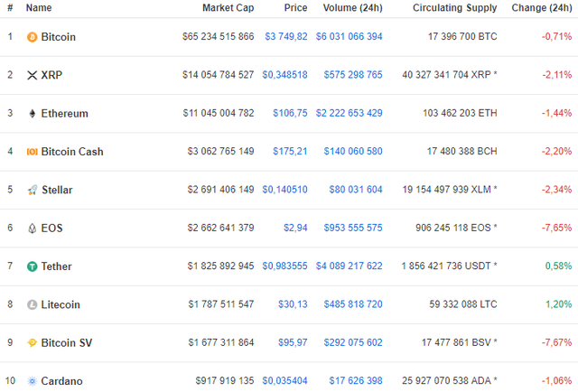This screenshot has width=578, height=392.
Task: Open the XRP name link
Action: 51,75
